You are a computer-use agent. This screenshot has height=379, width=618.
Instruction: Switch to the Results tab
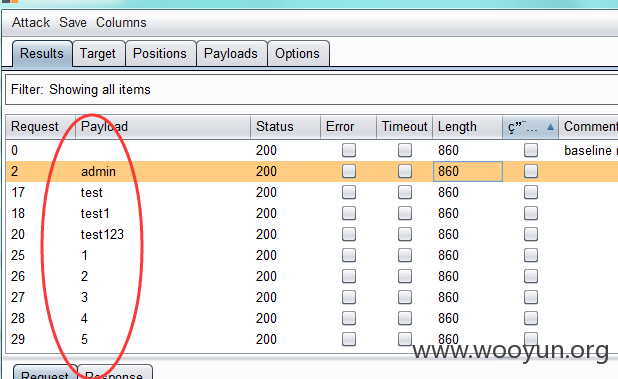[x=42, y=54]
